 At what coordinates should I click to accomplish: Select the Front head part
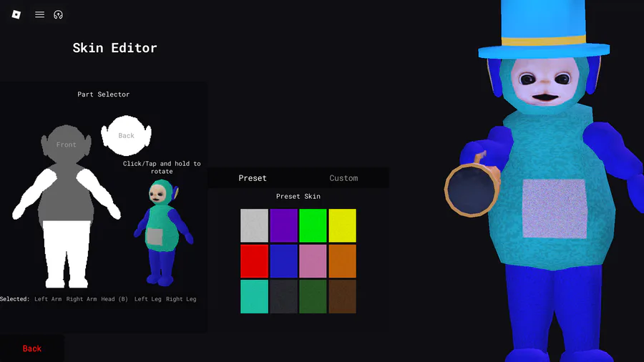click(x=66, y=144)
